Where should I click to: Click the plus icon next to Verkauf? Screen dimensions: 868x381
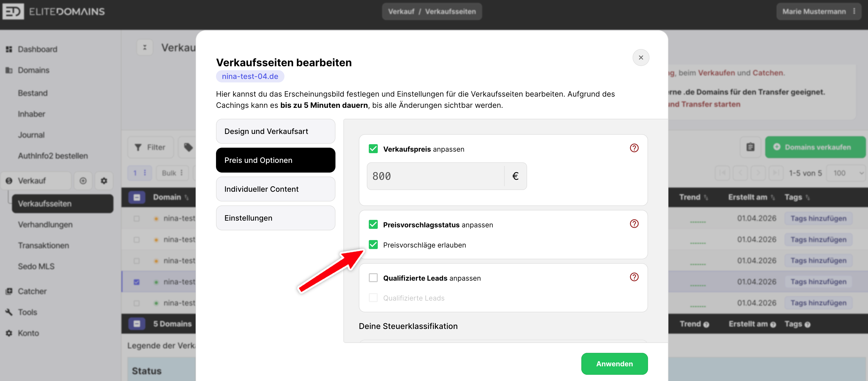83,181
